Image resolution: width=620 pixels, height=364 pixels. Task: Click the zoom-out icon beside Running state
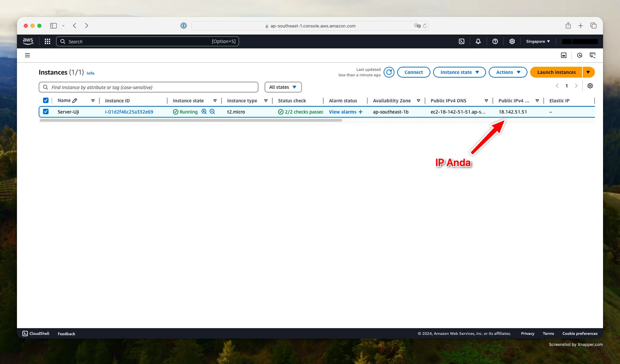(212, 112)
